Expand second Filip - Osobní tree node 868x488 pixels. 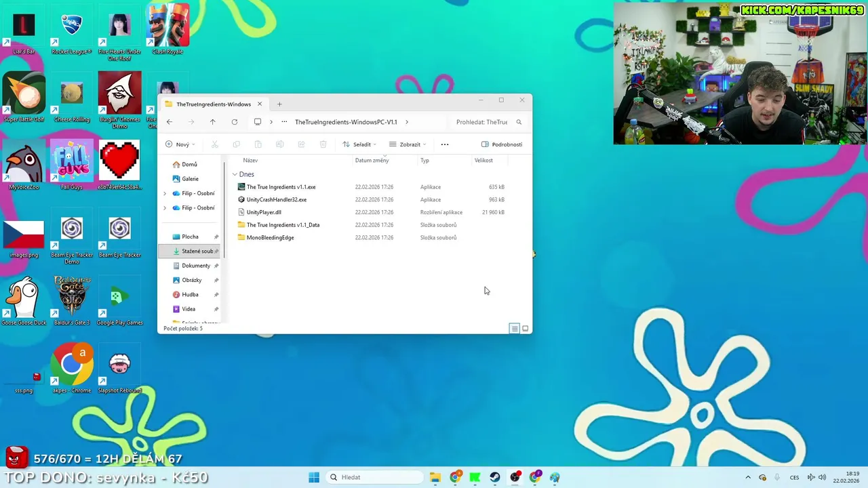click(165, 208)
